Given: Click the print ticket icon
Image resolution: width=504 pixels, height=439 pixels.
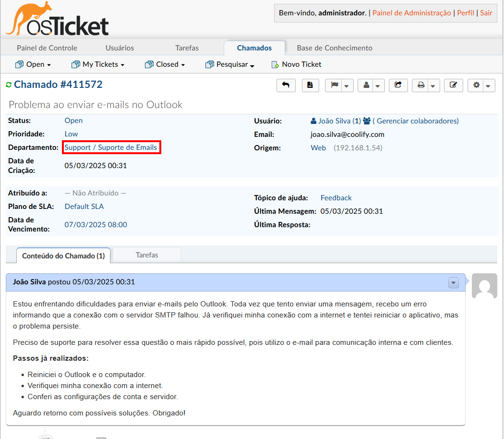Looking at the screenshot, I should 421,85.
